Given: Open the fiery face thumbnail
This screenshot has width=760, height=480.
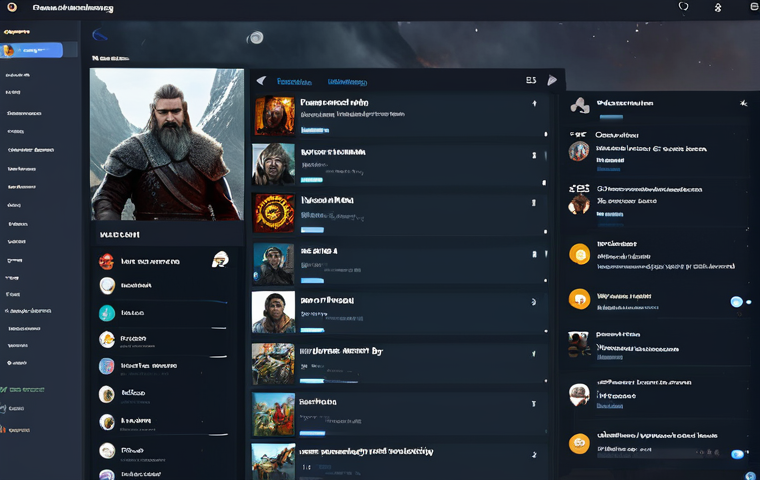Looking at the screenshot, I should pos(275,115).
